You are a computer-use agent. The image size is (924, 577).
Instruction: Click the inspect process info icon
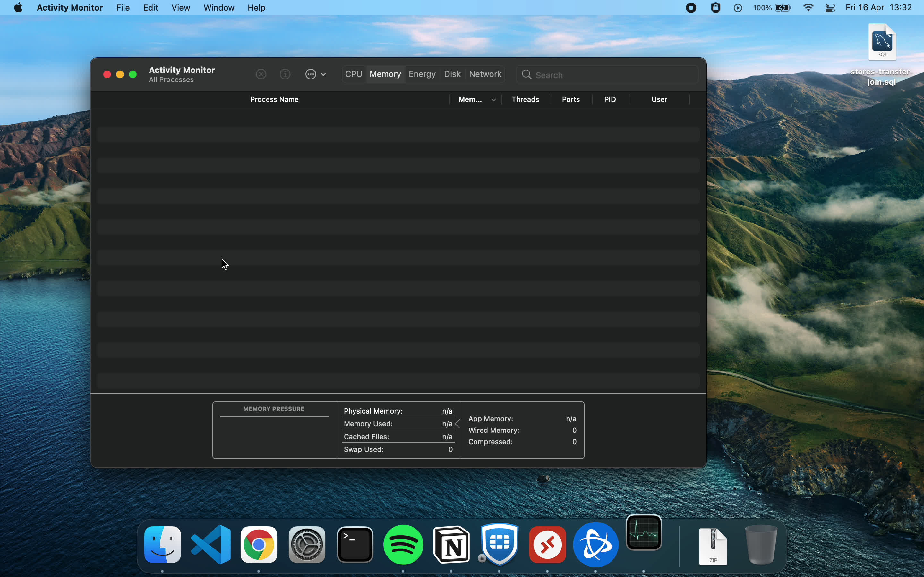coord(285,74)
